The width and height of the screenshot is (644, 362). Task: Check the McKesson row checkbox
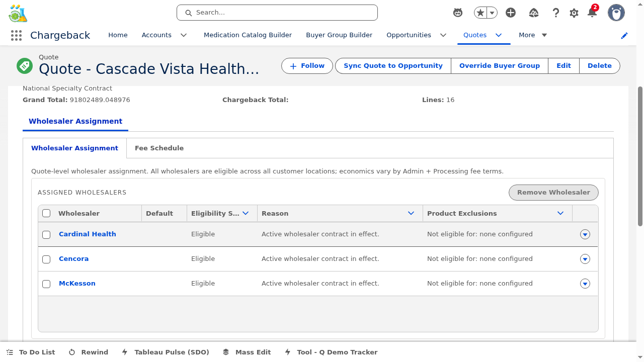click(x=46, y=284)
